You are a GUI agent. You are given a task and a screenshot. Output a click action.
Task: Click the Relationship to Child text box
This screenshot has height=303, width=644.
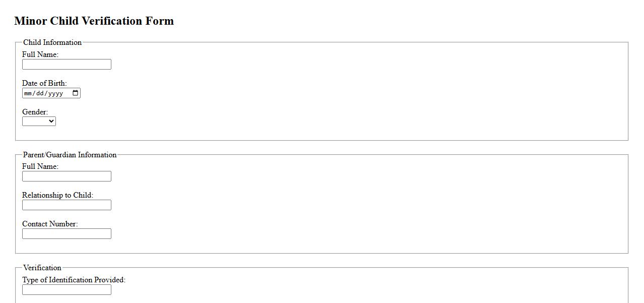[x=67, y=205]
